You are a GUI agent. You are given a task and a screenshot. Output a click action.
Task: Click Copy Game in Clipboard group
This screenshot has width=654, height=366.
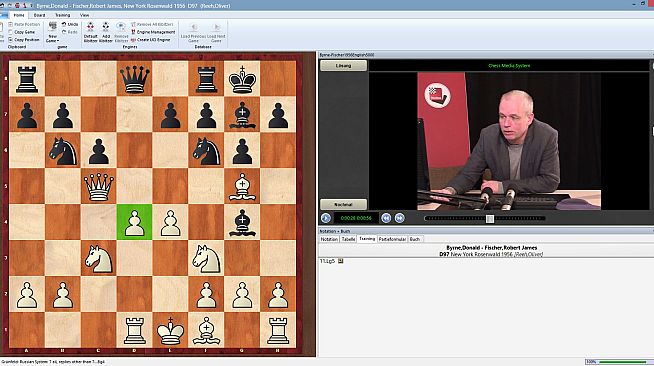[22, 32]
